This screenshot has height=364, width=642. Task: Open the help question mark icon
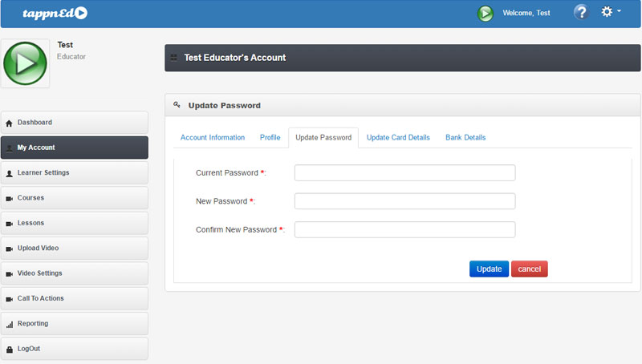(581, 13)
